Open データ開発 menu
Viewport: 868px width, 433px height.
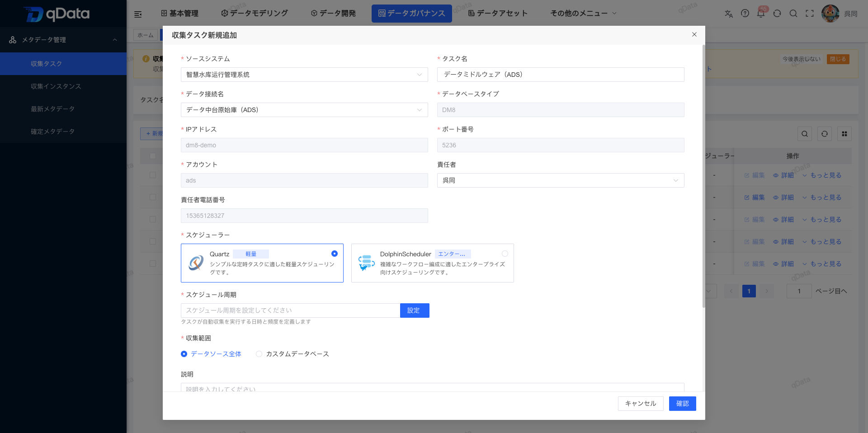click(x=333, y=14)
